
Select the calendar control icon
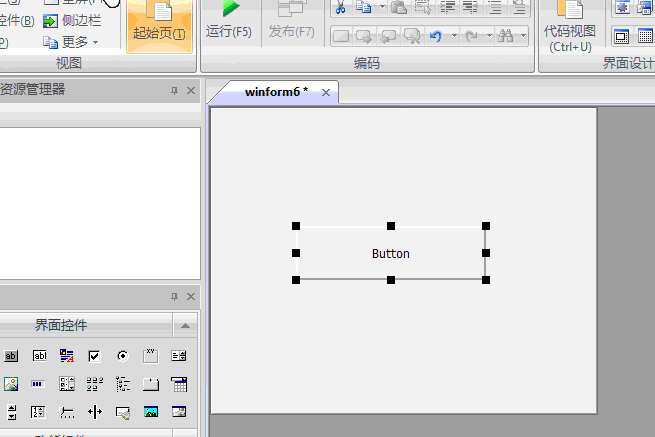tap(179, 384)
